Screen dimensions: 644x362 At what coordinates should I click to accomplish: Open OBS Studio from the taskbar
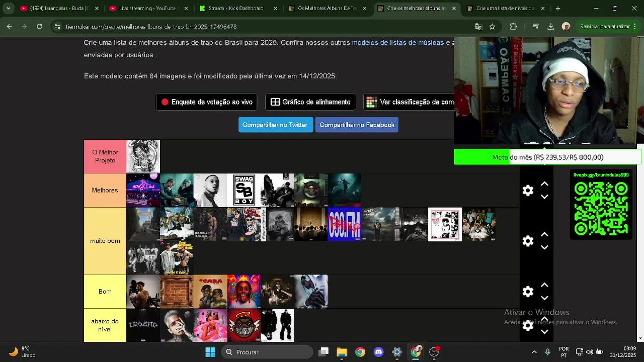point(434,352)
